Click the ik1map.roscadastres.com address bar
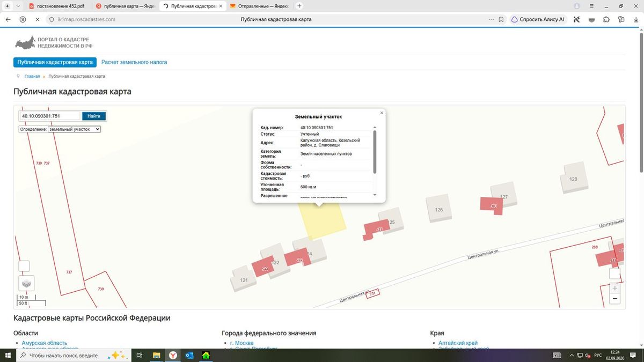This screenshot has width=644, height=362. point(86,19)
